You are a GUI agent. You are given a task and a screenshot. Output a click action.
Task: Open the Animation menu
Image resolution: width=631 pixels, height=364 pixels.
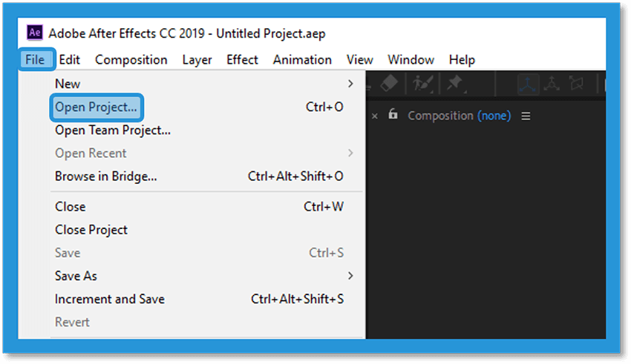[302, 60]
